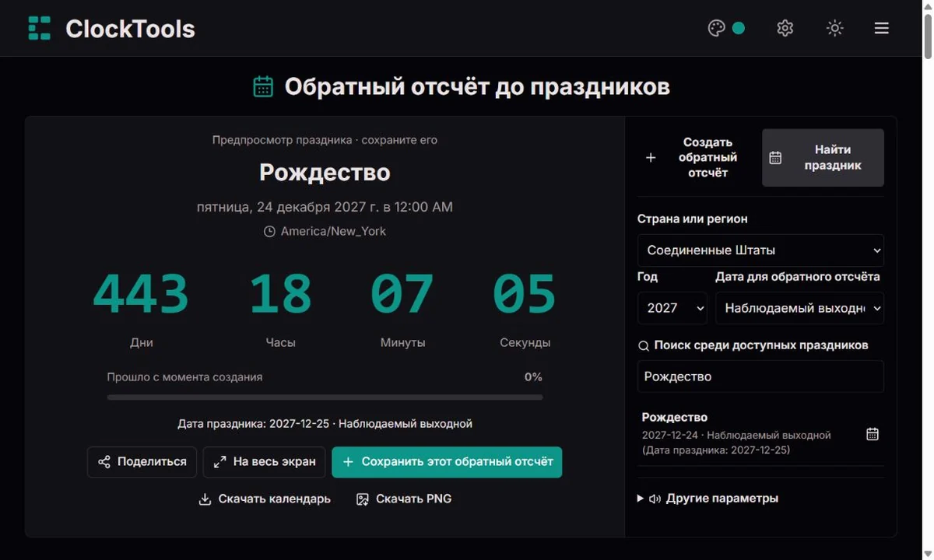Switch to the Найти праздник tab

click(x=823, y=157)
